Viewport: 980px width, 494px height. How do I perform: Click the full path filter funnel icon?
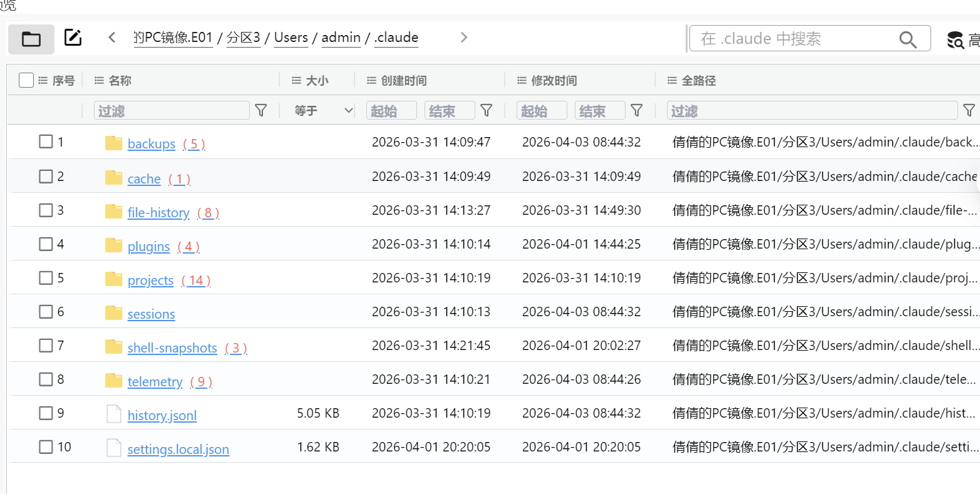pyautogui.click(x=969, y=111)
